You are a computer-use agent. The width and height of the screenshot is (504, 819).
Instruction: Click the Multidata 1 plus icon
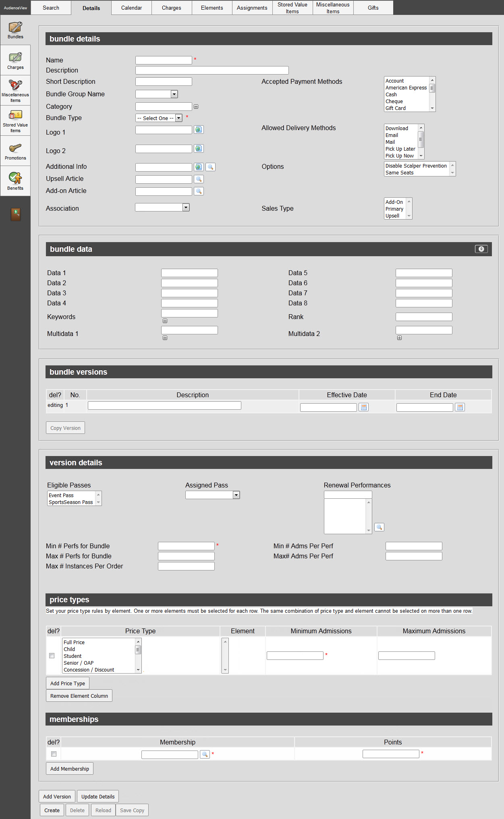click(165, 338)
